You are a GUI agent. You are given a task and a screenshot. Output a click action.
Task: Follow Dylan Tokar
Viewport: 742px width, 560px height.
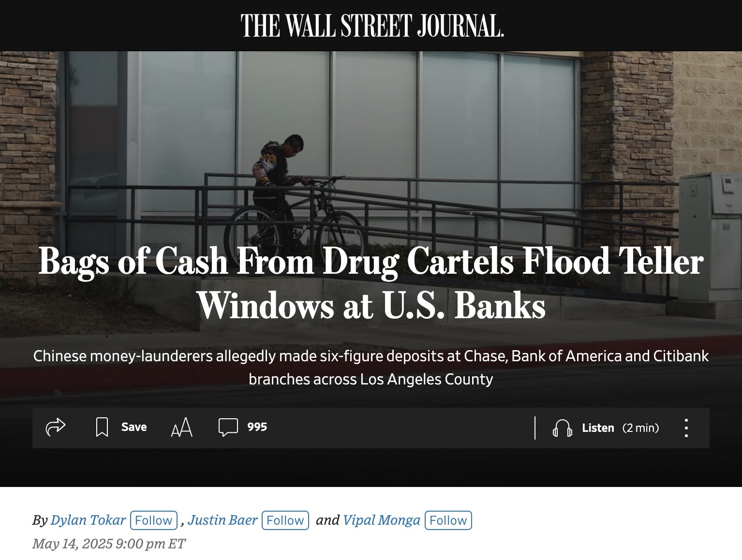(154, 520)
